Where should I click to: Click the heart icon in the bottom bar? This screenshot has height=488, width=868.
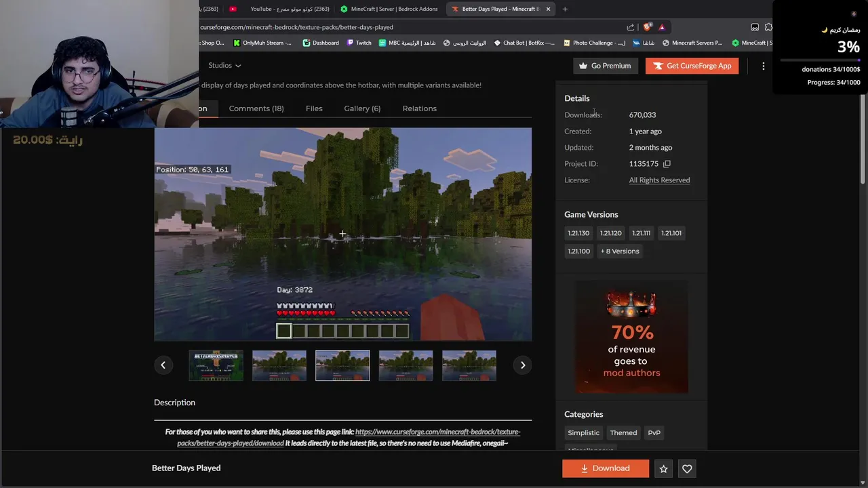point(687,468)
